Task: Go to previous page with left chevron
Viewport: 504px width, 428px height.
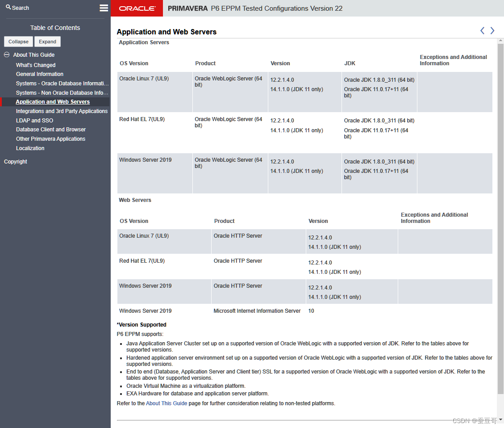Action: [x=482, y=30]
